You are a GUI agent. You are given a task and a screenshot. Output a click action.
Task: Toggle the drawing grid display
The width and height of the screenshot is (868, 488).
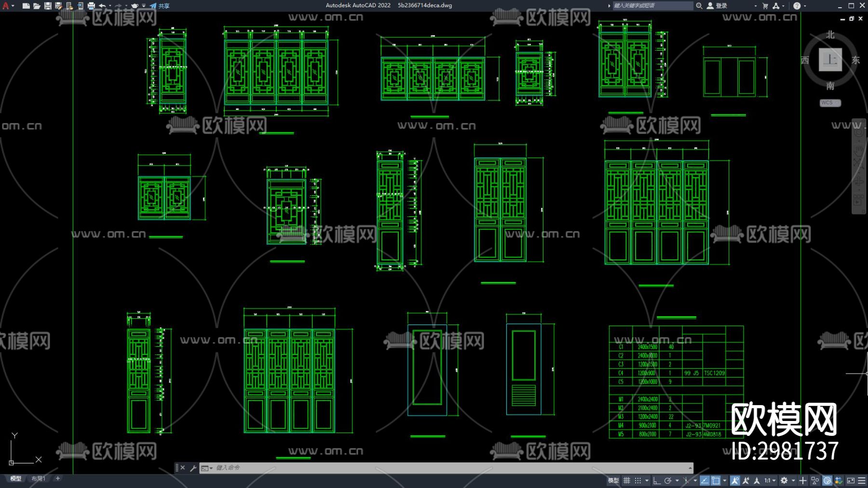click(x=627, y=480)
